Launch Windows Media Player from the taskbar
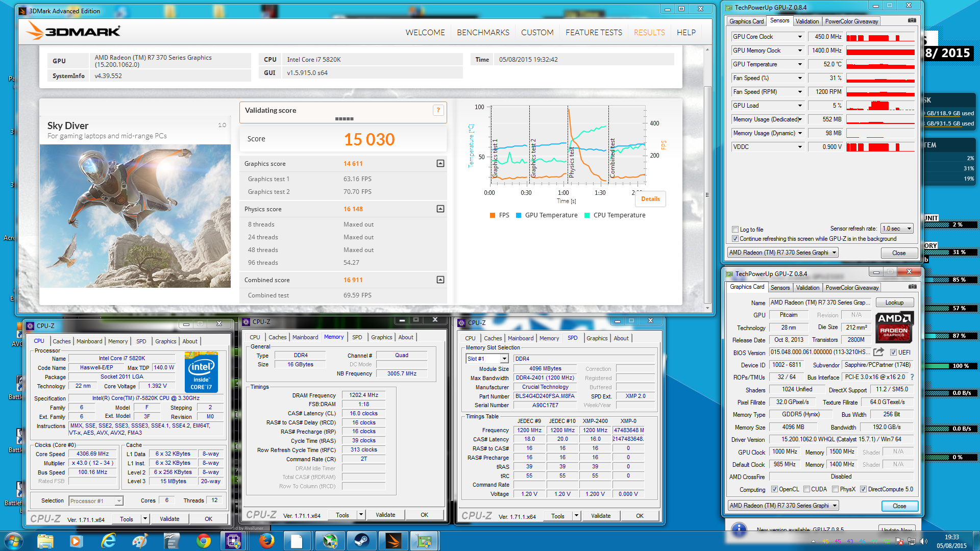980x551 pixels. pyautogui.click(x=76, y=541)
